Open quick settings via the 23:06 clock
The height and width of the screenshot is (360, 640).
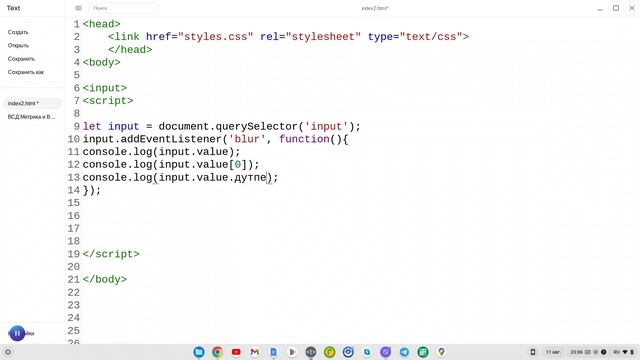[576, 352]
